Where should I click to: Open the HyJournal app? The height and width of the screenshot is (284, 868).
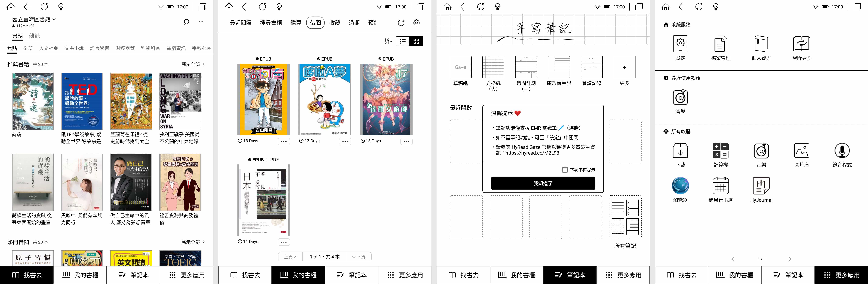(x=761, y=190)
